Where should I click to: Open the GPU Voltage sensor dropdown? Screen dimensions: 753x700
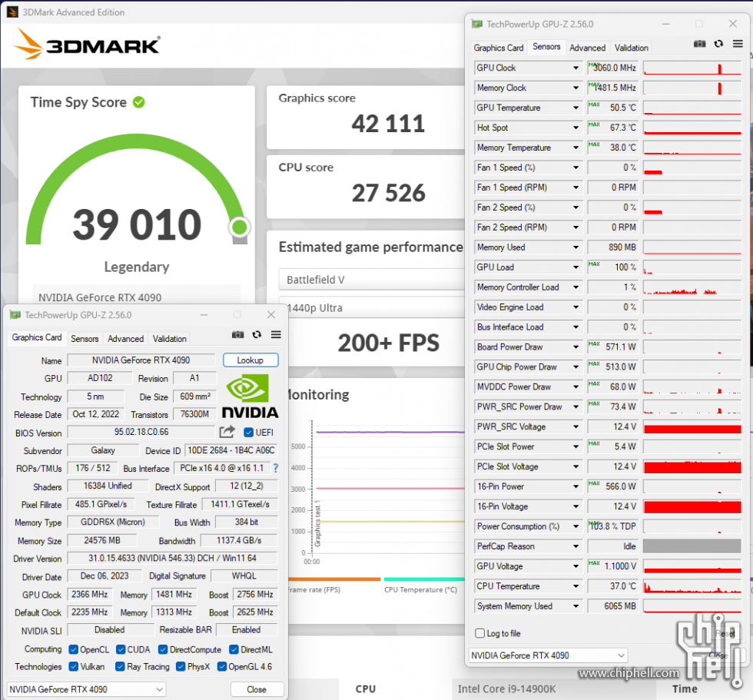[x=576, y=566]
